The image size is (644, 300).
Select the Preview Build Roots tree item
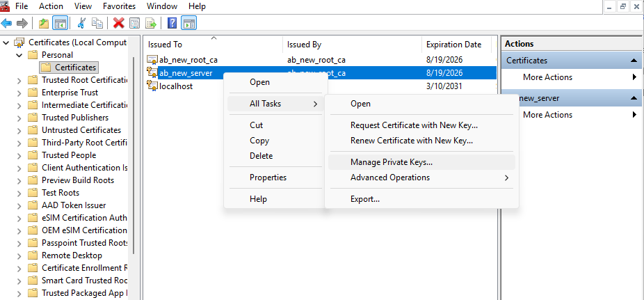click(x=78, y=180)
